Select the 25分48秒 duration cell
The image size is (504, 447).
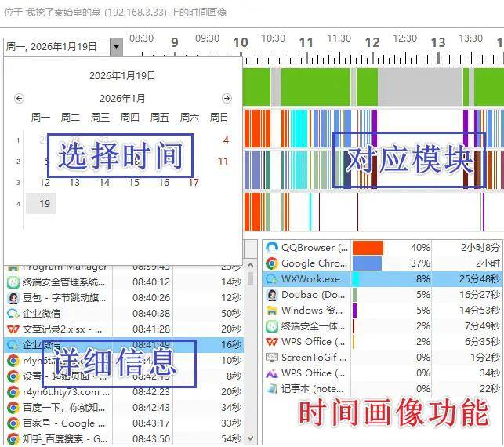click(x=480, y=279)
